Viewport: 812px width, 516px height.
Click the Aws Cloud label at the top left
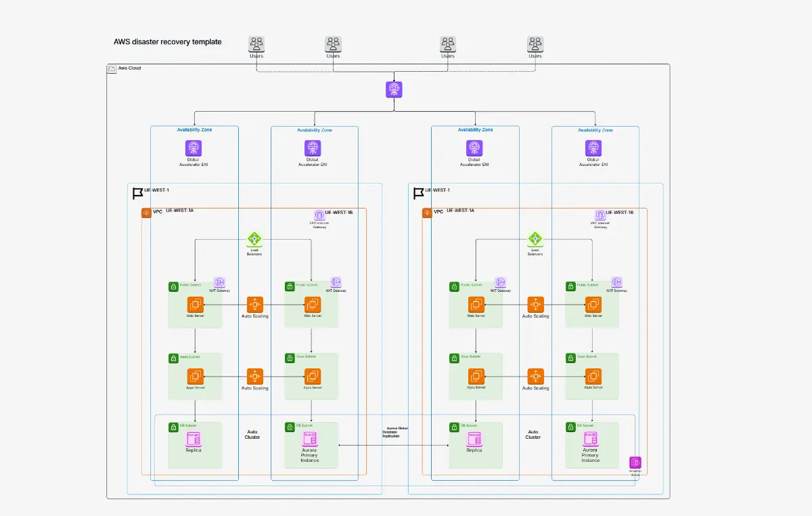[x=129, y=68]
